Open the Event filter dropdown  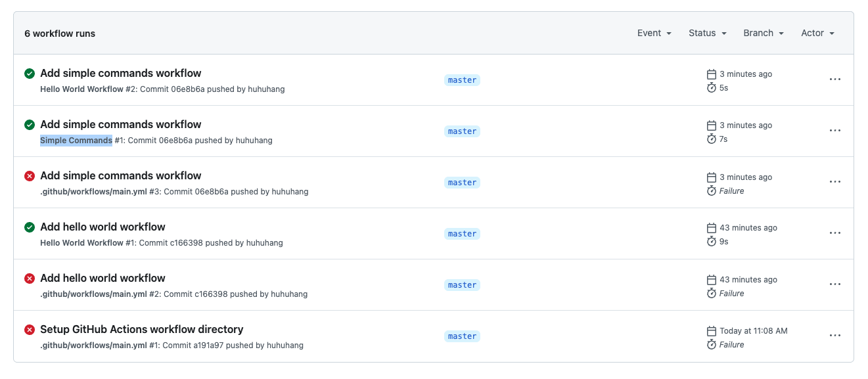coord(654,33)
